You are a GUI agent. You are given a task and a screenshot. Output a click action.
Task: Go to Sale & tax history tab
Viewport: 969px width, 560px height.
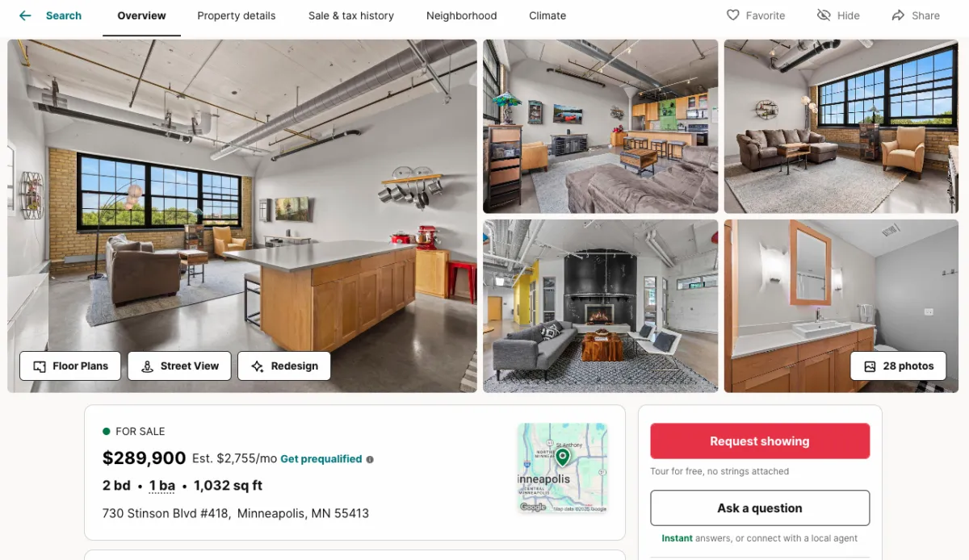tap(351, 15)
